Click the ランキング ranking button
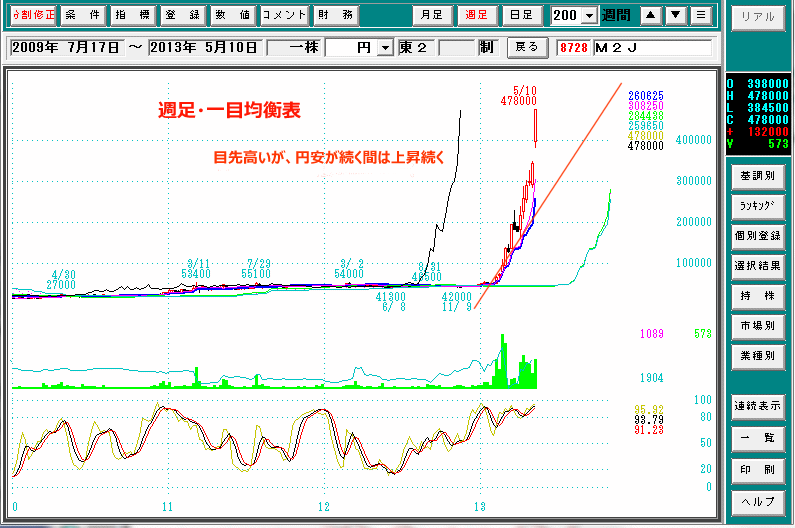Image resolution: width=795 pixels, height=528 pixels. (758, 206)
